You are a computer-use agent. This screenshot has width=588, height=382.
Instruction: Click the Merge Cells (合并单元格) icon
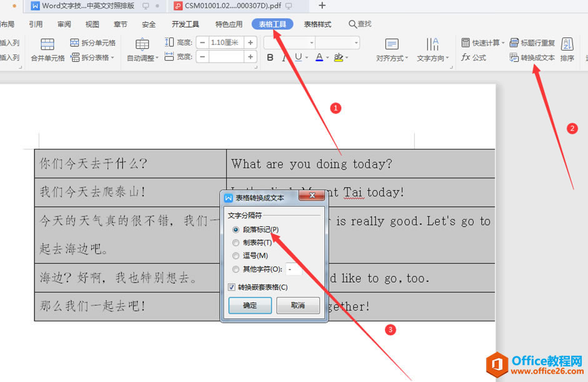coord(47,44)
